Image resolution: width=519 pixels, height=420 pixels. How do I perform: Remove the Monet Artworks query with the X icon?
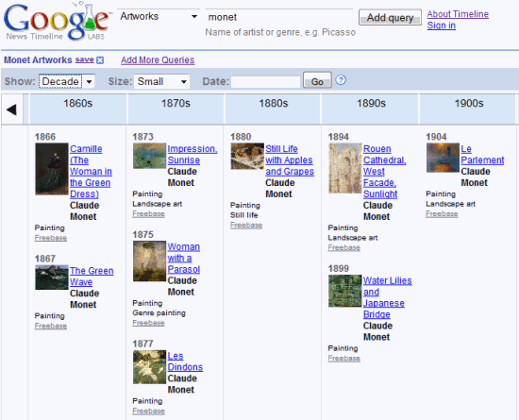[100, 60]
